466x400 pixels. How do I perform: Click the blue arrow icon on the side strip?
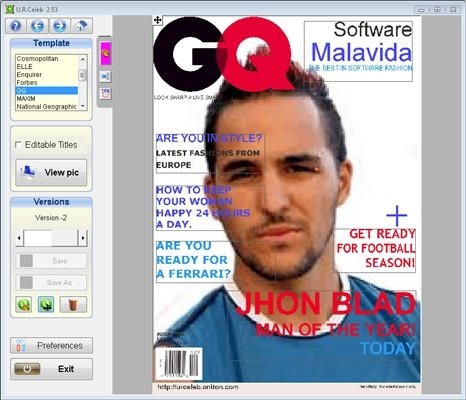105,77
